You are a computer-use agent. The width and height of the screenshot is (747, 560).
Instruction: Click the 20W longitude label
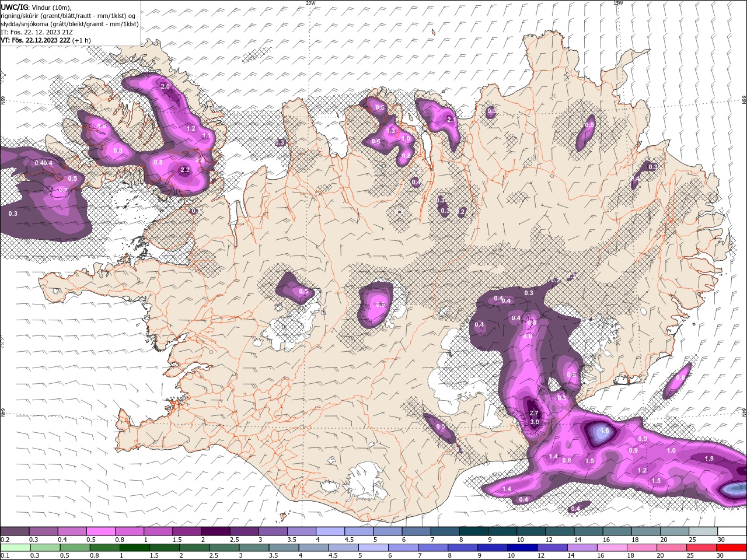tap(310, 3)
